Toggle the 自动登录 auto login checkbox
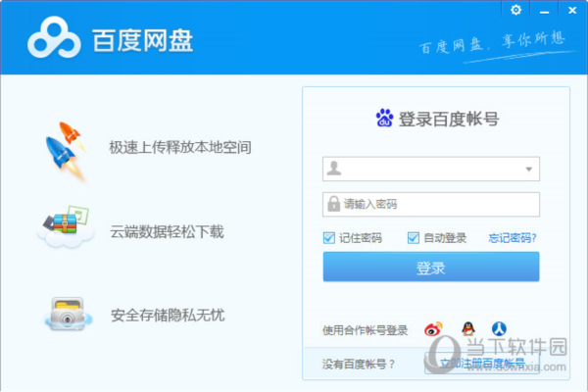The height and width of the screenshot is (392, 588). point(414,238)
